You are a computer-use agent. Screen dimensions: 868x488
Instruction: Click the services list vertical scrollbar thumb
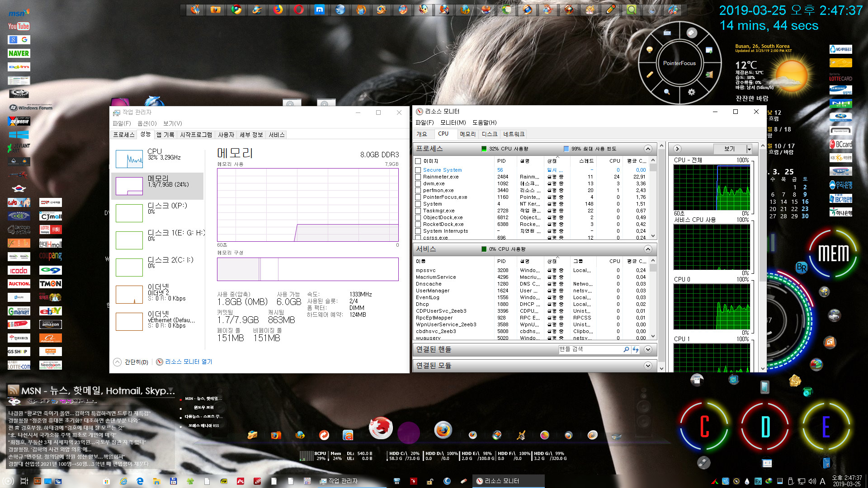coord(653,268)
